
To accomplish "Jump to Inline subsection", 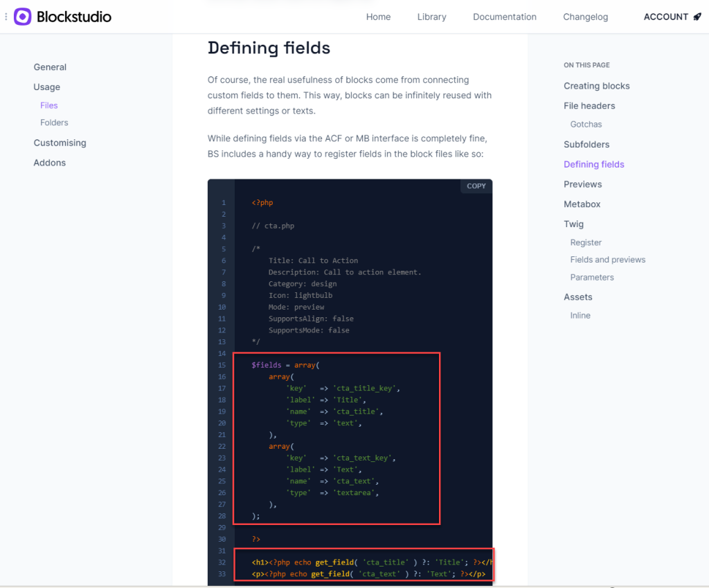I will point(580,316).
